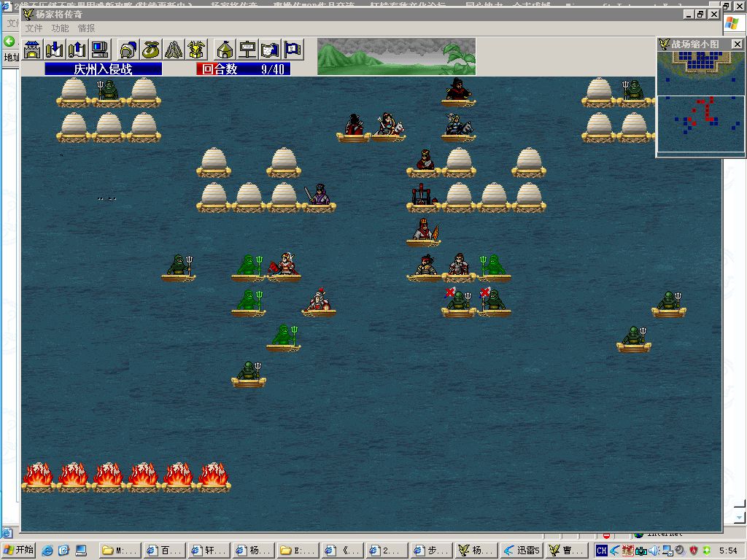747x560 pixels.
Task: Launch Internet Explorer from quick launch
Action: 47,551
